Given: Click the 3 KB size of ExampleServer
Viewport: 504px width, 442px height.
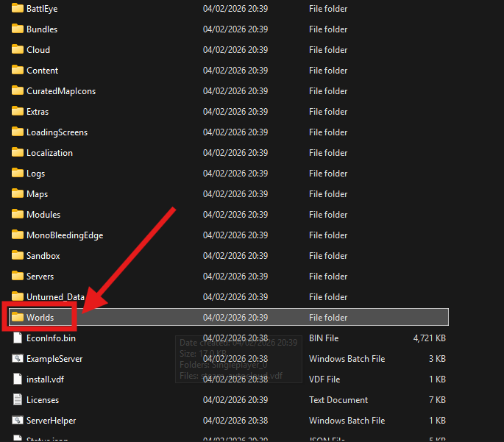Looking at the screenshot, I should [437, 358].
